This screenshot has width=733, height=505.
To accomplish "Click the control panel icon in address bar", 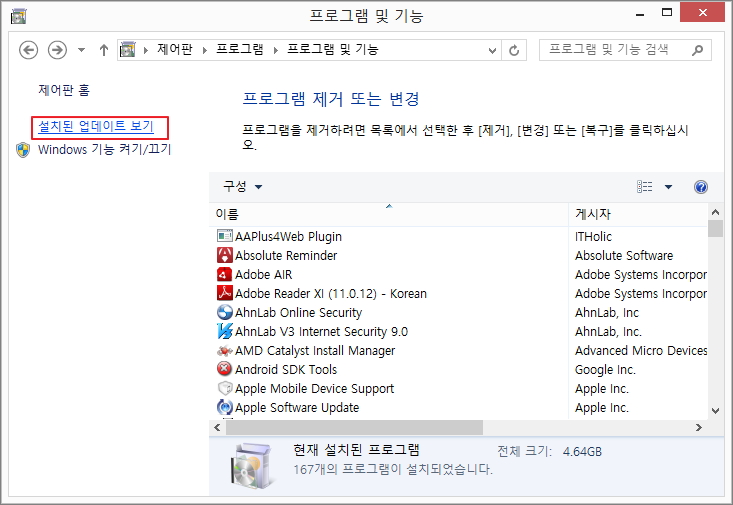I will coord(128,50).
